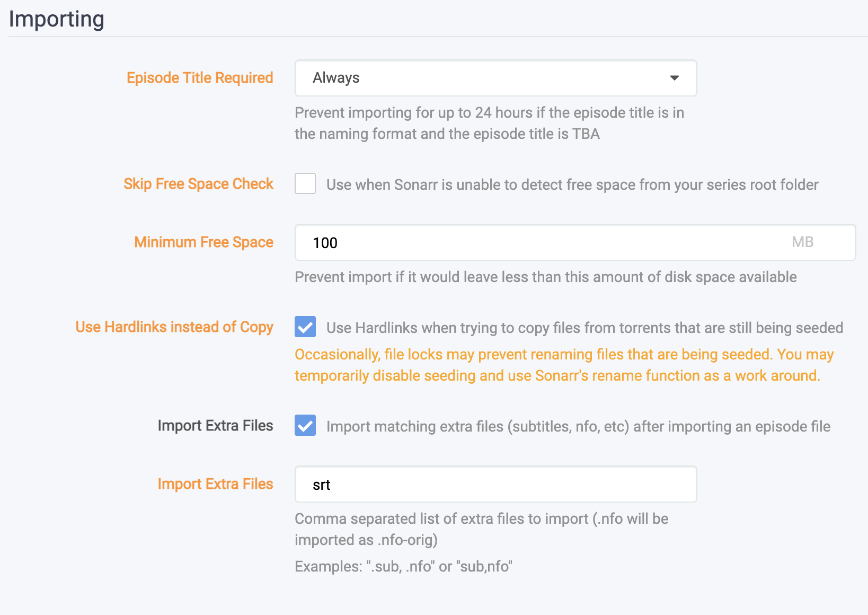Click the Examples ".sub, .nfo" hint text
The image size is (868, 615).
403,566
